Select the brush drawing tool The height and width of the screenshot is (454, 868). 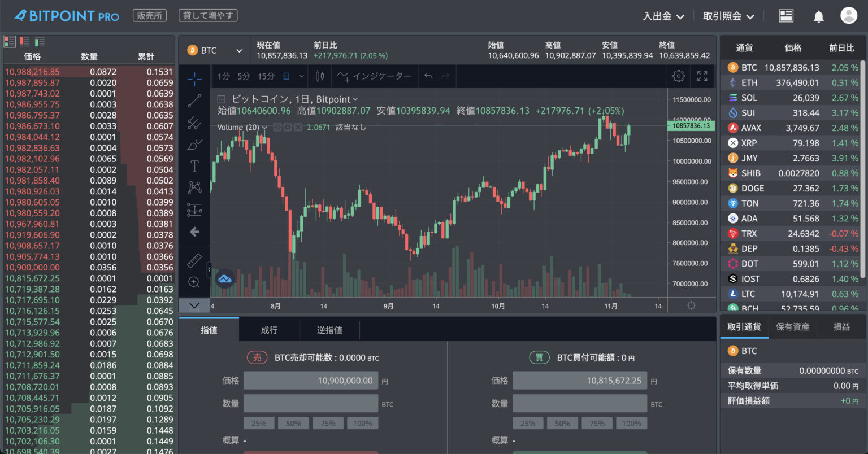tap(194, 145)
